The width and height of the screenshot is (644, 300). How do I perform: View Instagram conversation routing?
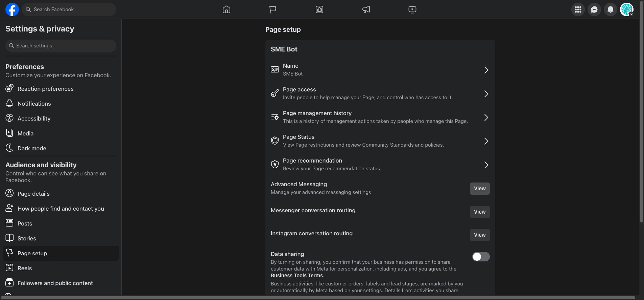pyautogui.click(x=480, y=235)
